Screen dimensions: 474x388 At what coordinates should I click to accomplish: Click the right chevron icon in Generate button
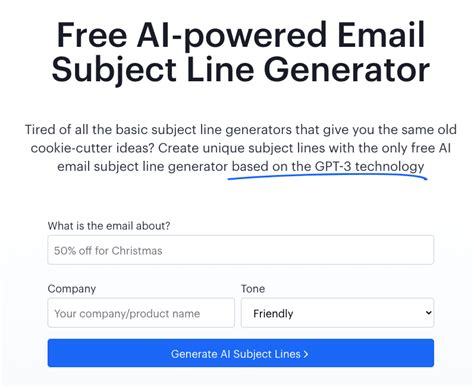click(x=306, y=354)
